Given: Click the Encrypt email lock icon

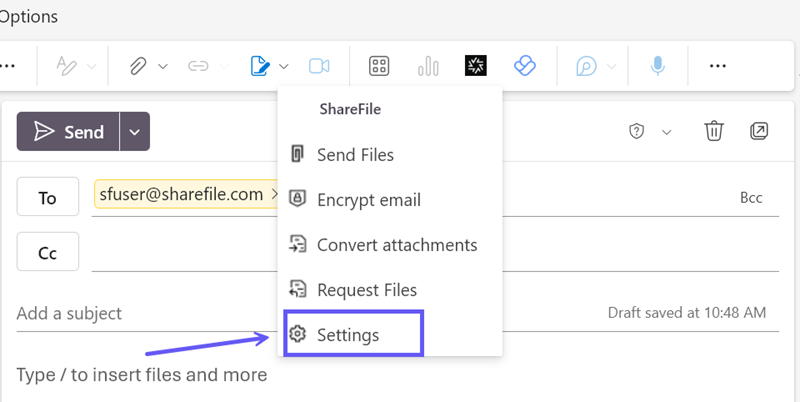Looking at the screenshot, I should coord(297,198).
